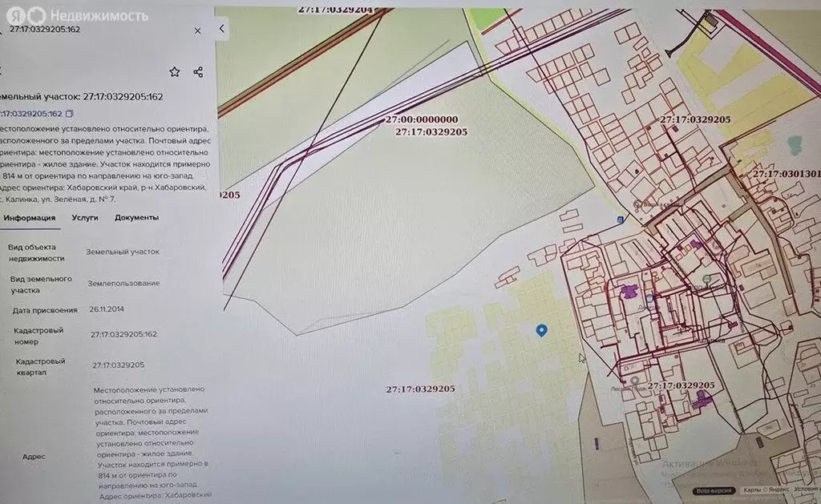Select the Кадастровый квартал value 27:17:0329205

[119, 365]
